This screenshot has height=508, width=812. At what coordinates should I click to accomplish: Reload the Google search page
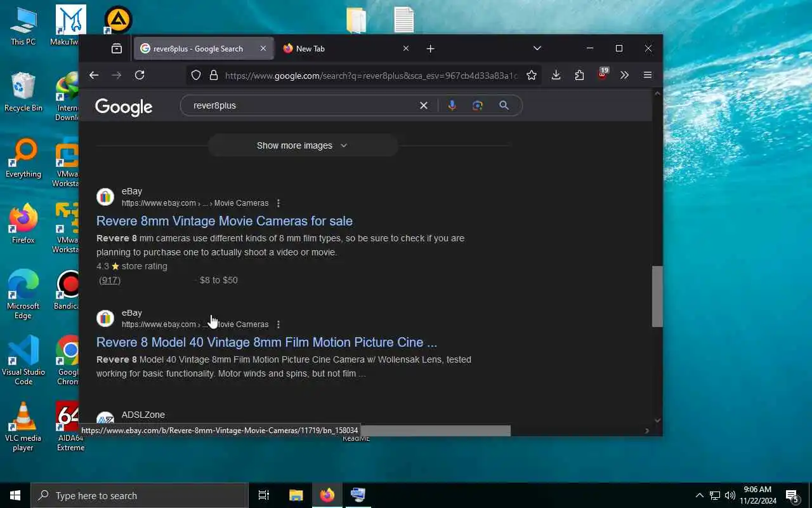(140, 75)
